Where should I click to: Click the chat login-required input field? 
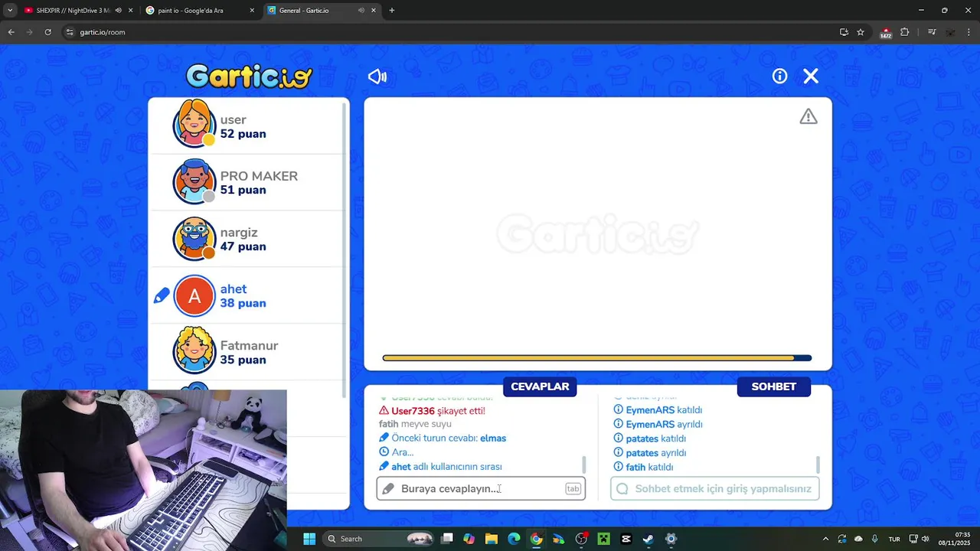click(x=714, y=488)
